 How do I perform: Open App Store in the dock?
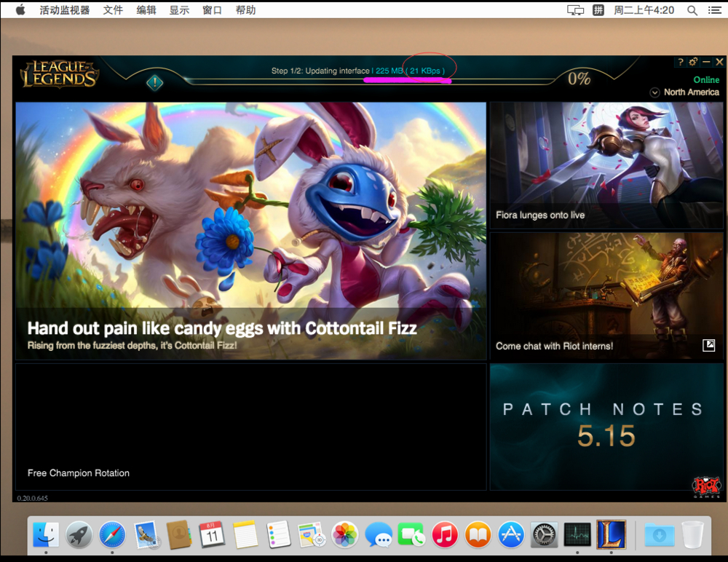[x=511, y=534]
